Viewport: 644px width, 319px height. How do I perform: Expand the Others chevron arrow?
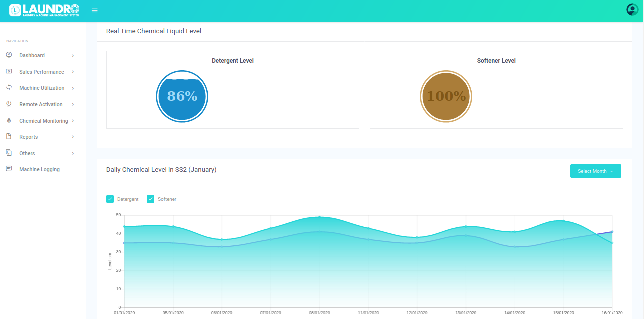(x=73, y=153)
